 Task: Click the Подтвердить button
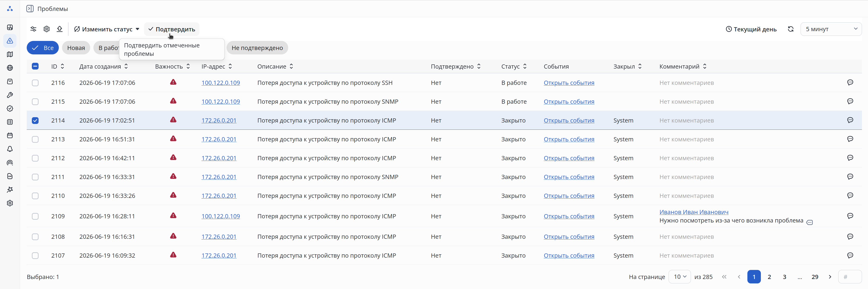pos(172,29)
